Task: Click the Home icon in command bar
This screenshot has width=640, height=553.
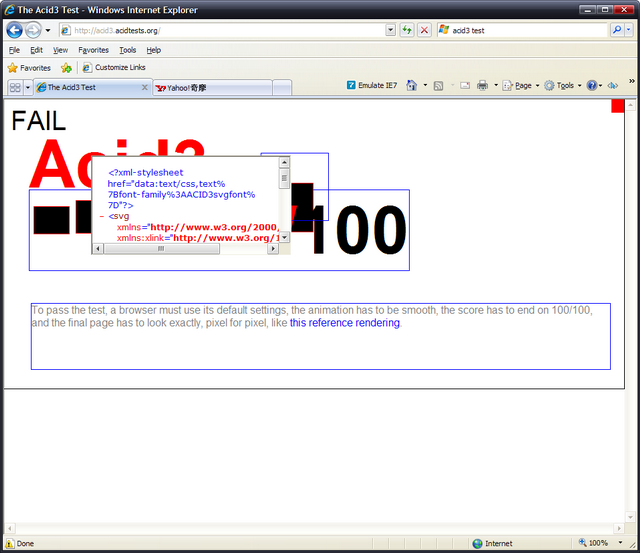Action: point(411,85)
